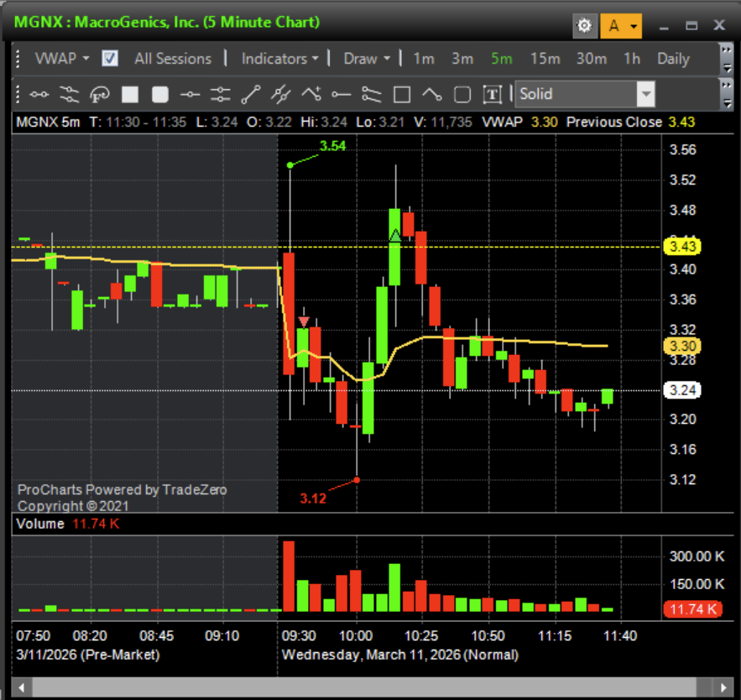This screenshot has width=741, height=700.
Task: Click the 3.54 high price annotation
Action: click(332, 146)
